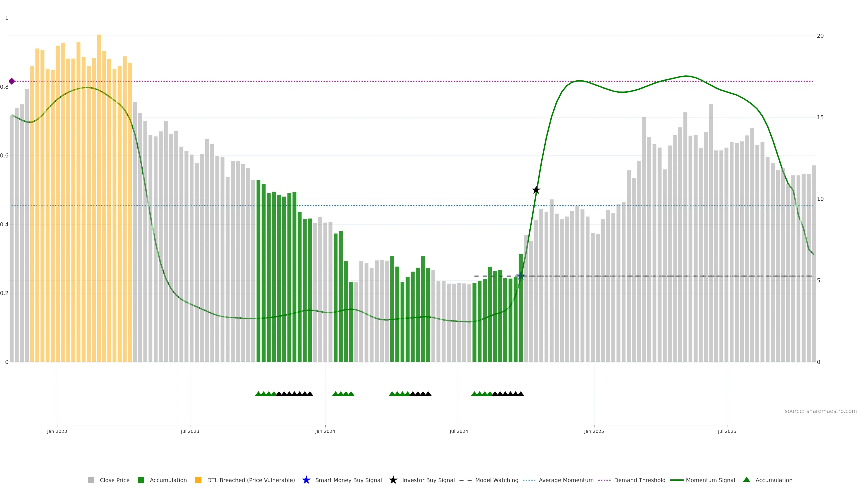Screen dimensions: 868x488
Task: Click the green Accumulation square legend icon
Action: click(x=141, y=480)
